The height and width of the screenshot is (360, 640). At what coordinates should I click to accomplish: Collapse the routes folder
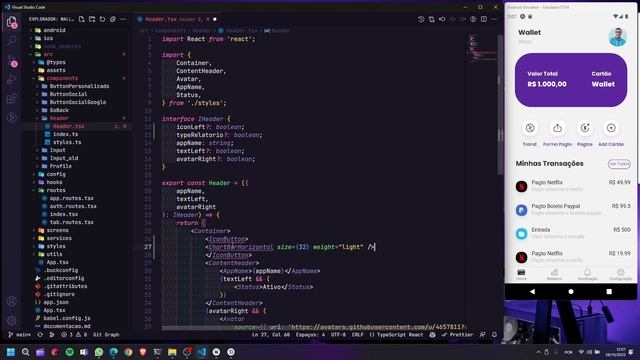pyautogui.click(x=56, y=190)
